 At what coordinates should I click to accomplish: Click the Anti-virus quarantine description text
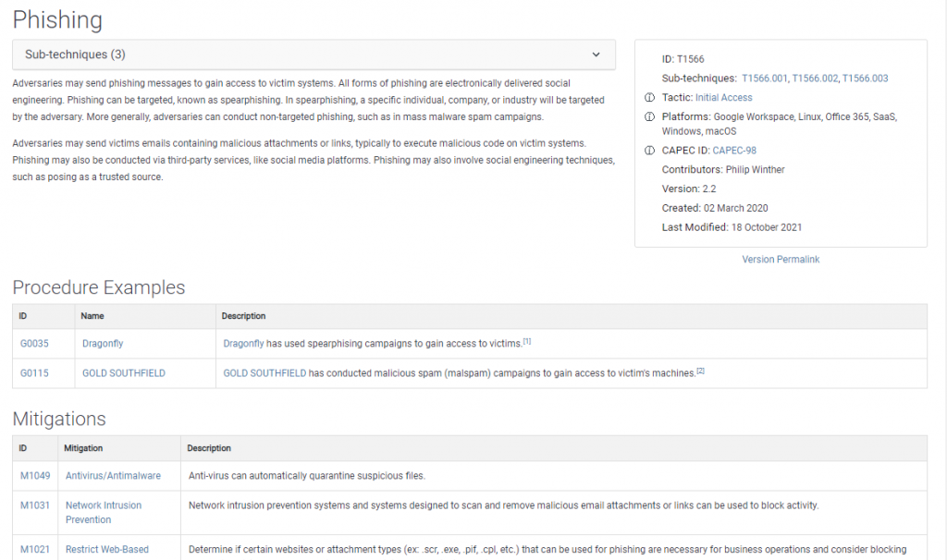(x=307, y=476)
